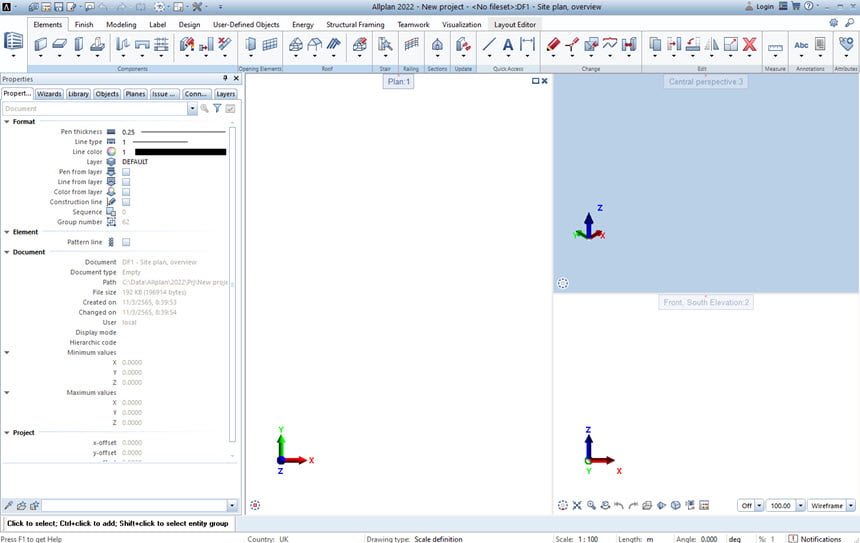
Task: Select the Roof frame tool
Action: coord(296,44)
